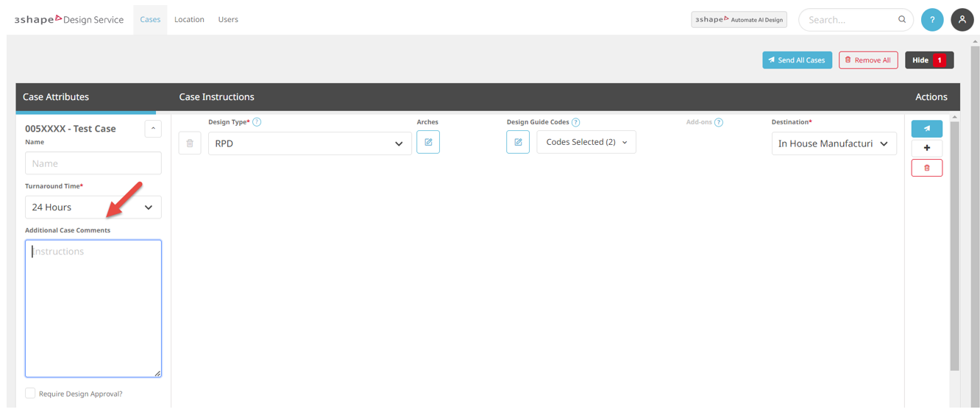Viewport: 980px width, 412px height.
Task: Click the 005XXXX - Test Case title
Action: point(71,129)
